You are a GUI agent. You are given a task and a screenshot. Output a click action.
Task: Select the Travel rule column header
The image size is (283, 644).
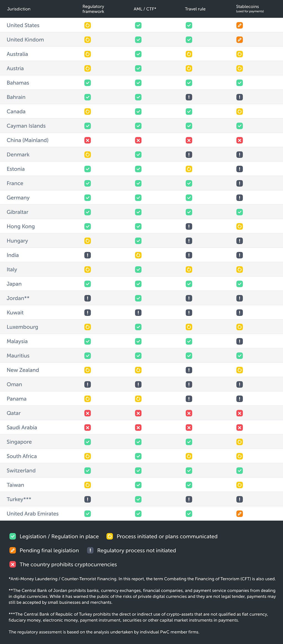(195, 9)
